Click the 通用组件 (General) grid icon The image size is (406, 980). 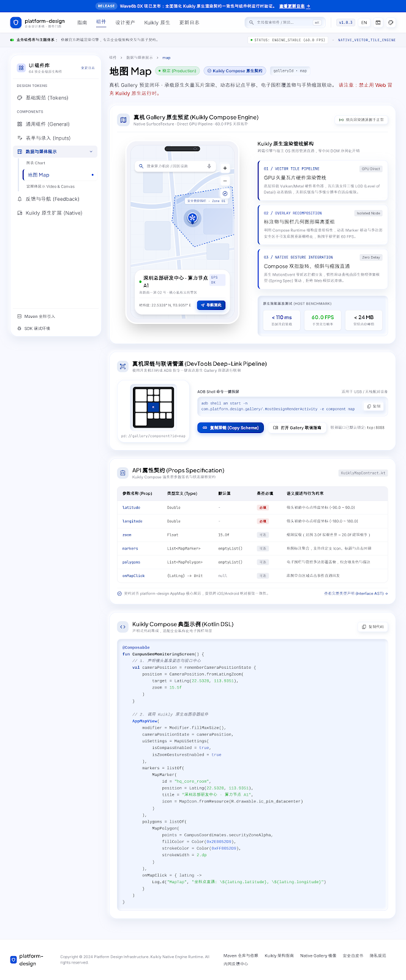[x=20, y=124]
